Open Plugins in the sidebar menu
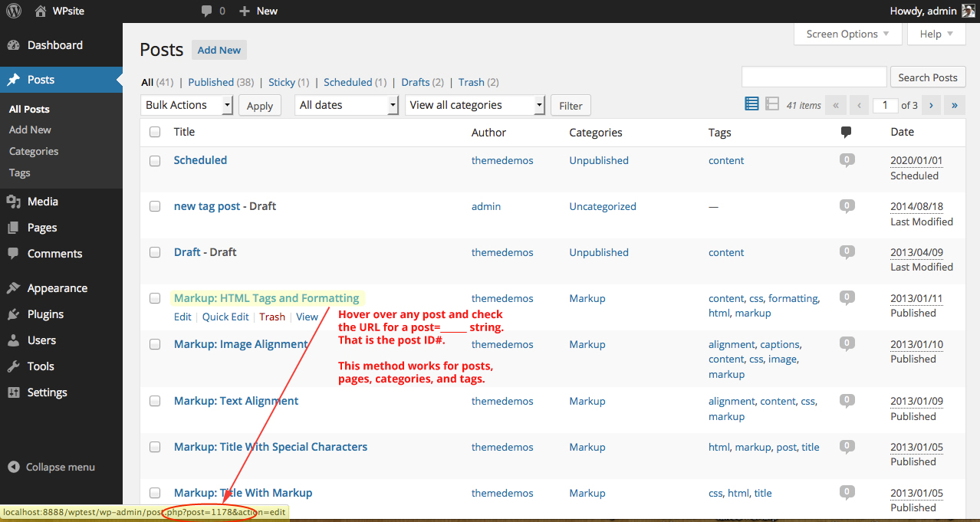Viewport: 980px width, 522px height. 45,314
